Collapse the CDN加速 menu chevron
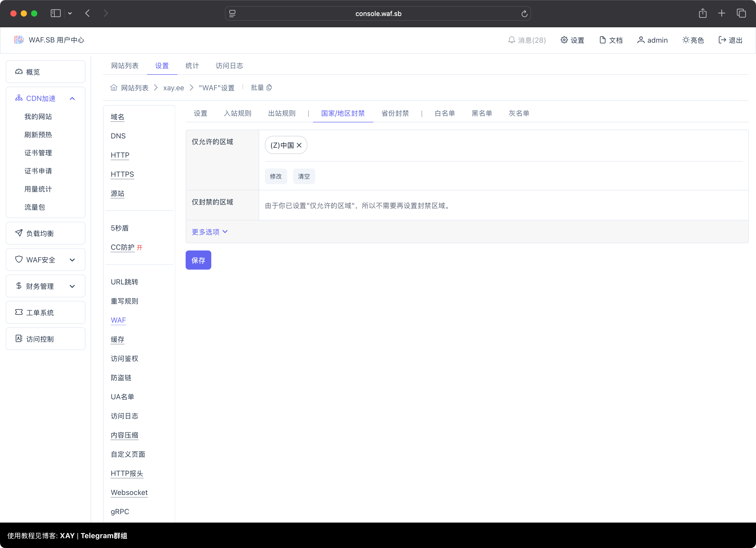The image size is (756, 548). tap(72, 98)
